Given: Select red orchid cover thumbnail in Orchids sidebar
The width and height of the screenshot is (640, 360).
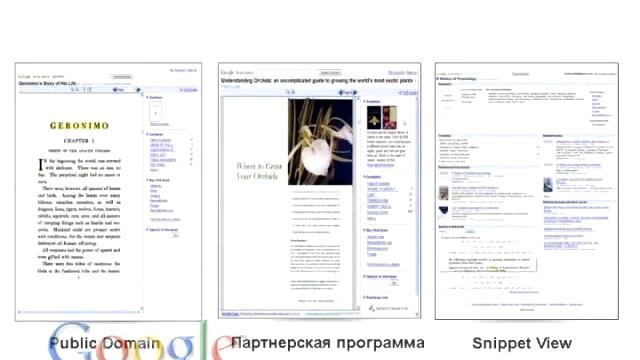Looking at the screenshot, I should [x=390, y=118].
